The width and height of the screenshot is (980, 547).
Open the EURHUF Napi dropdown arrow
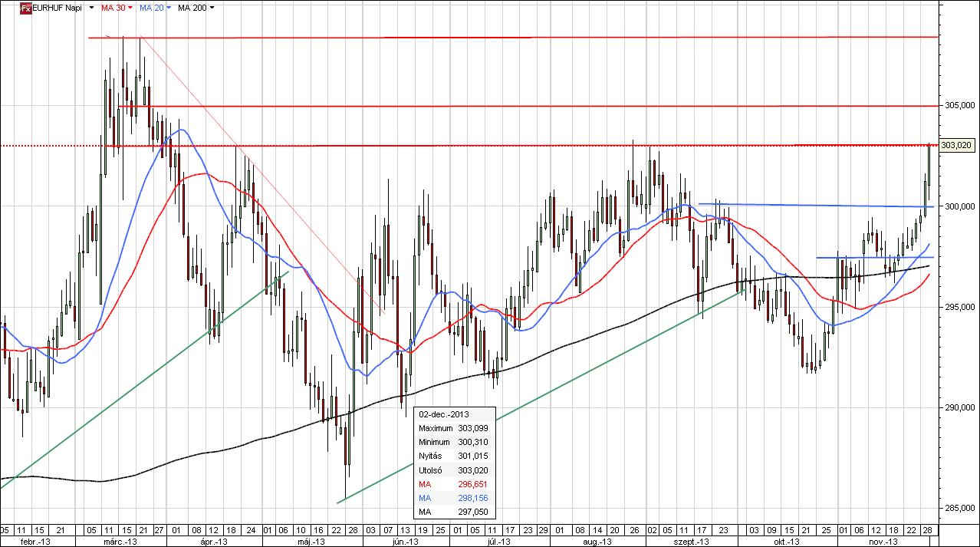[x=93, y=8]
